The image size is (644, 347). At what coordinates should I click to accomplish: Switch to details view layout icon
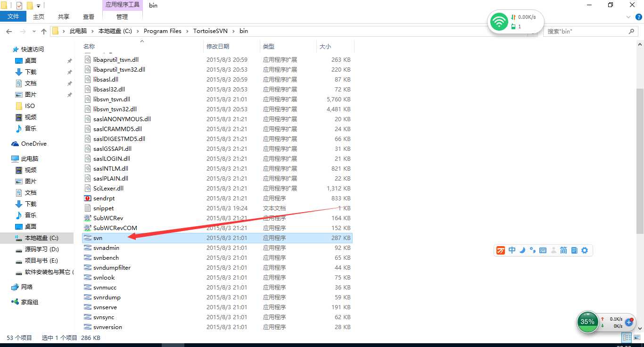[627, 338]
